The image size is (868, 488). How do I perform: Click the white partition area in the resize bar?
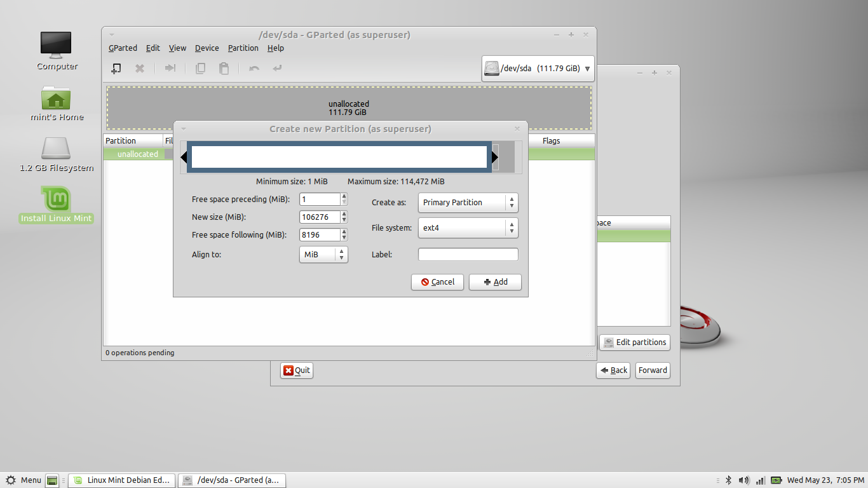click(339, 157)
